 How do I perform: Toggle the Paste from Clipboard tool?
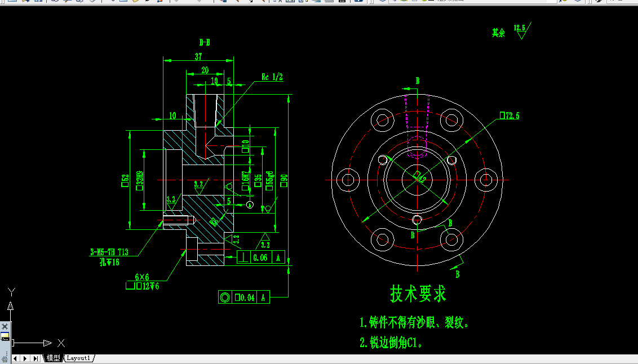(x=135, y=3)
